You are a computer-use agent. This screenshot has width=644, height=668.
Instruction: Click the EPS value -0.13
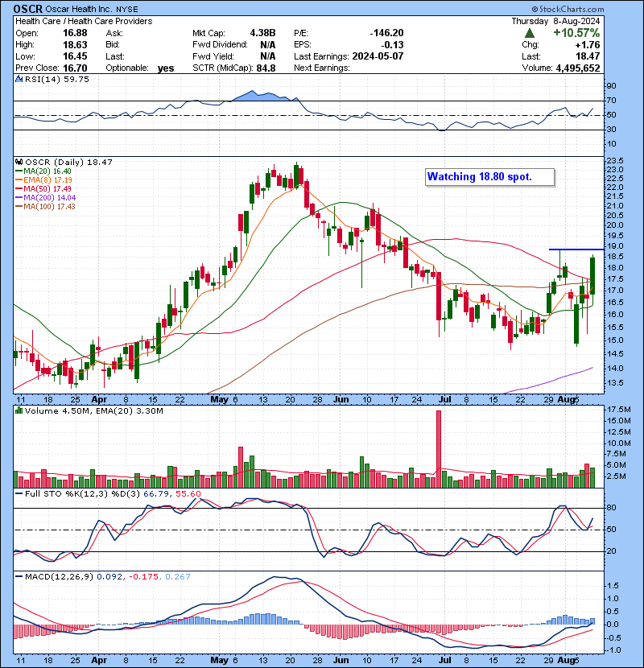(393, 44)
